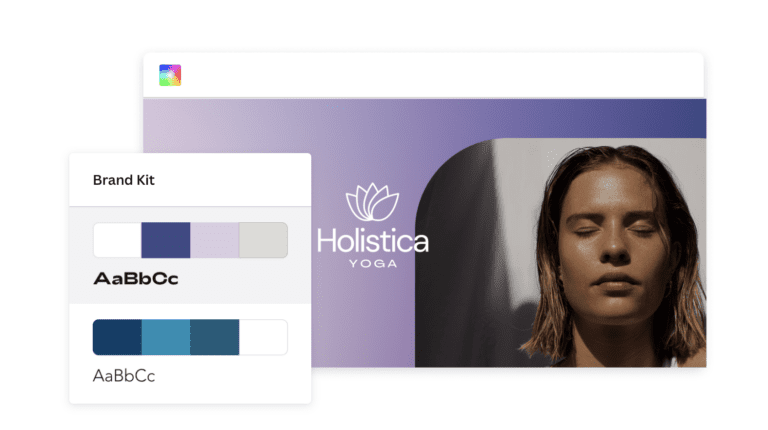Apply the blue brand kit row
Image resolution: width=768 pixels, height=430 pixels.
click(190, 353)
